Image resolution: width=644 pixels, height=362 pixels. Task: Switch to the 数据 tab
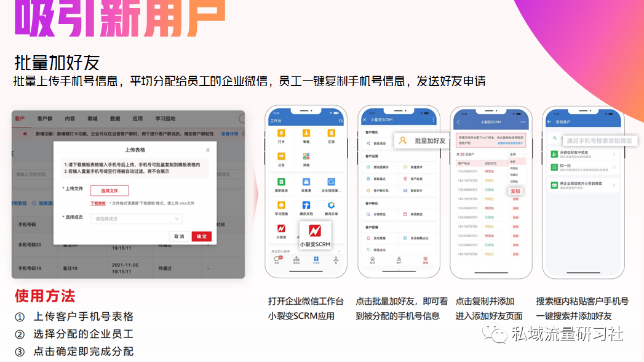pos(115,119)
